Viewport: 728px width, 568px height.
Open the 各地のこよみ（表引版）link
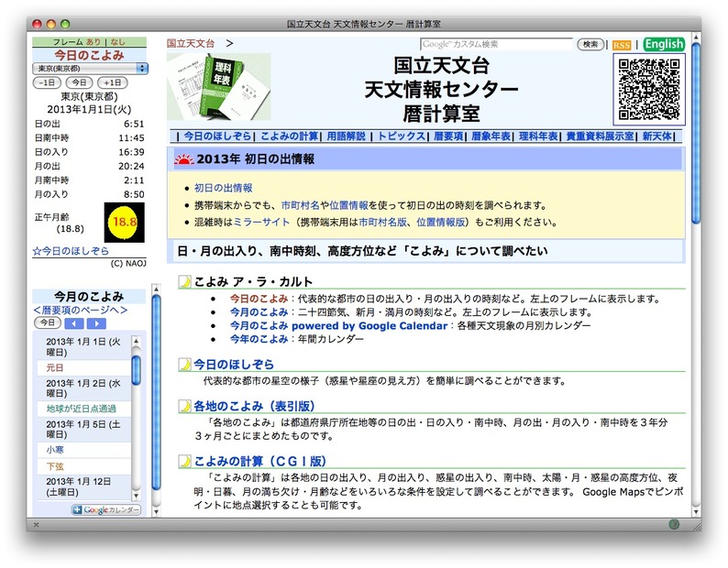(x=254, y=406)
